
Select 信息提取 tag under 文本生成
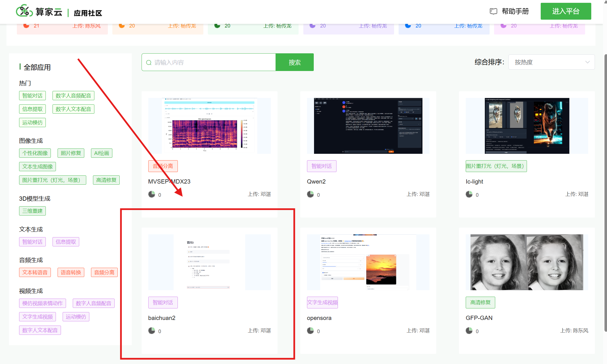(x=66, y=242)
